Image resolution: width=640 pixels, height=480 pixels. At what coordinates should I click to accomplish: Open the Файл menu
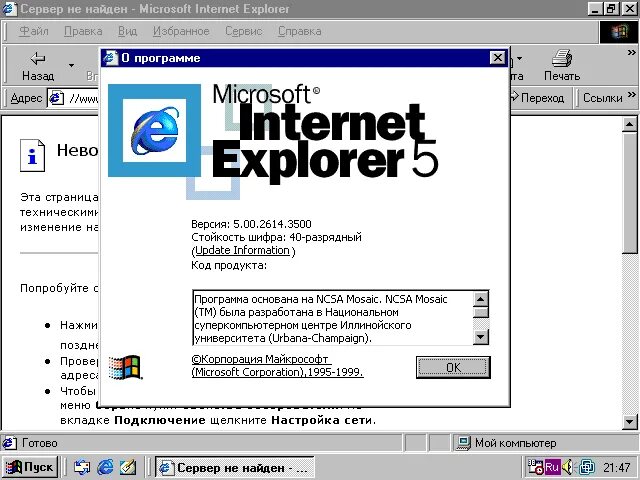point(34,31)
